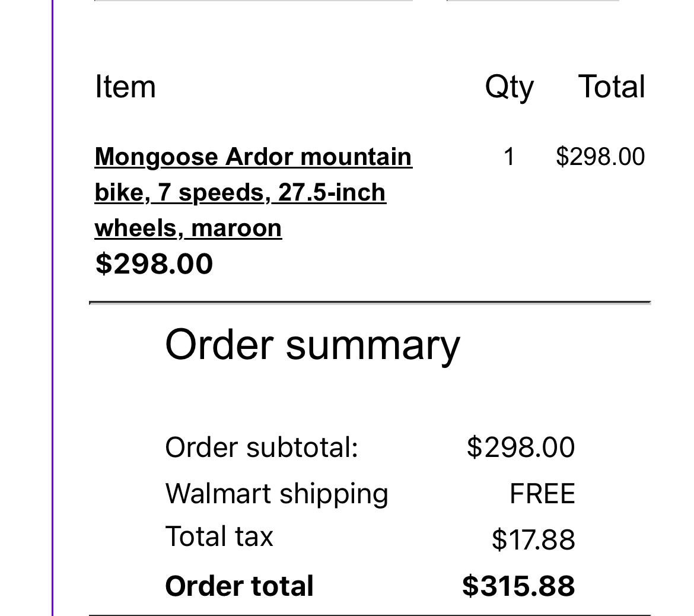Click the Total column header
694x616 pixels.
pos(611,87)
